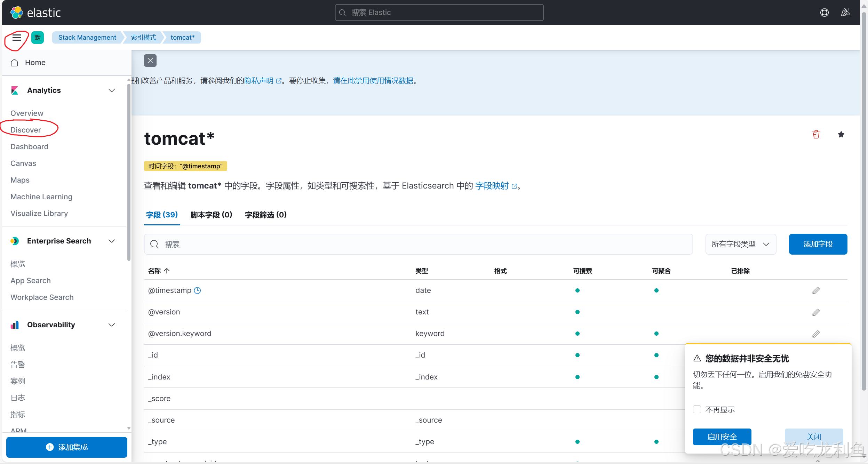Screen dimensions: 868x464
Task: Open Visualize Library in the sidebar
Action: tap(39, 214)
